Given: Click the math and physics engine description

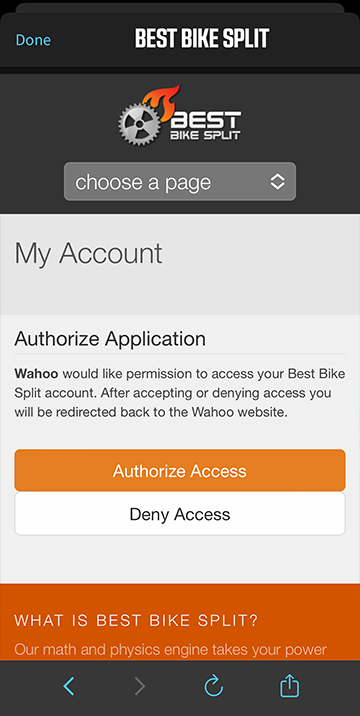Looking at the screenshot, I should pyautogui.click(x=170, y=649).
